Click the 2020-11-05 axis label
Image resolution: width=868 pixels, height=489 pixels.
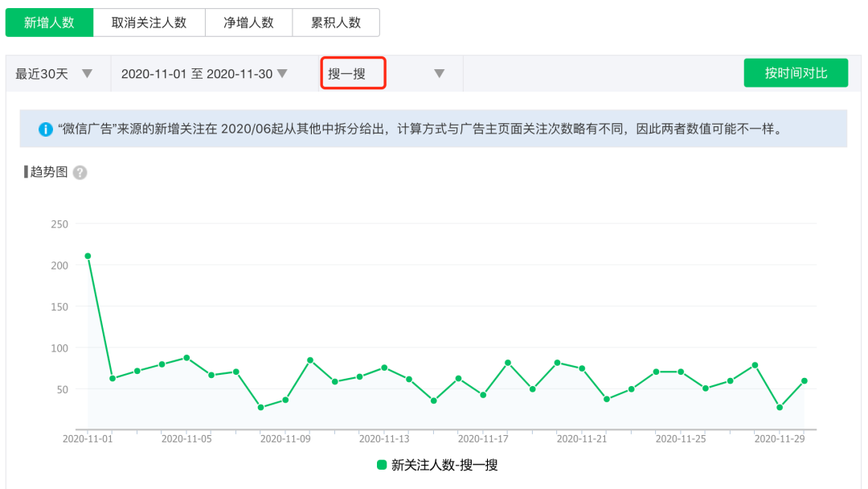pyautogui.click(x=186, y=439)
